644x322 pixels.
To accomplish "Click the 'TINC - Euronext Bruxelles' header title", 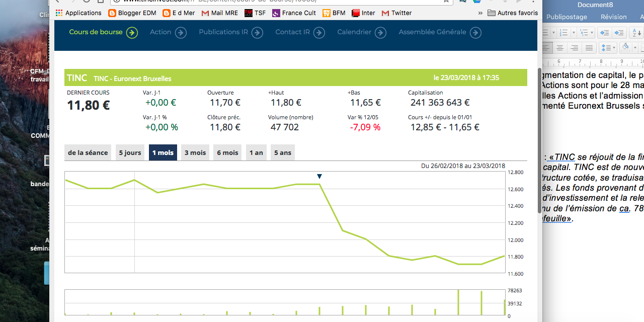I will (x=132, y=78).
